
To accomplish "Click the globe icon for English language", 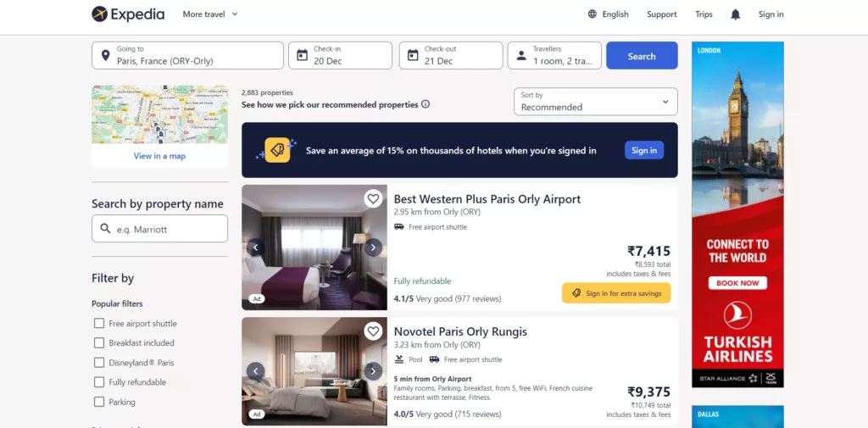I will [x=593, y=14].
